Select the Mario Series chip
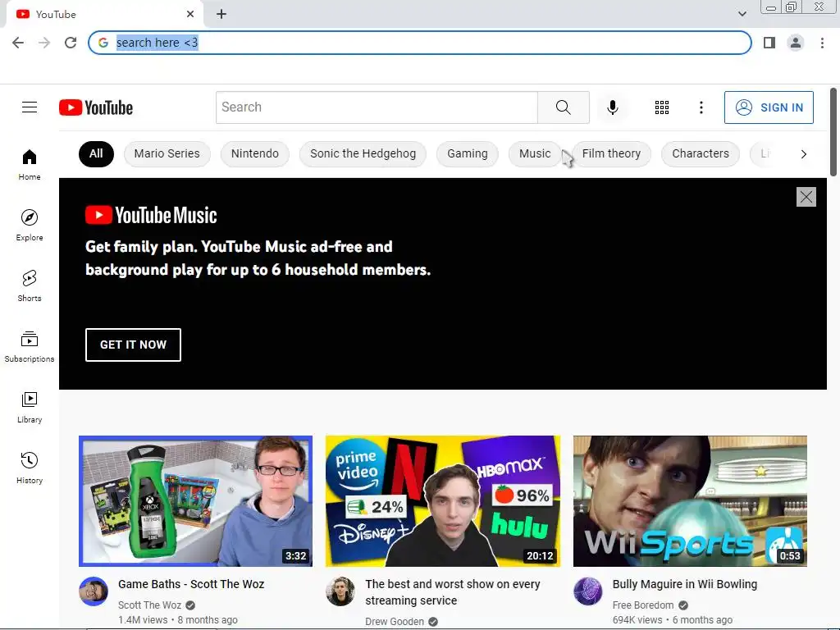This screenshot has height=630, width=840. point(167,153)
